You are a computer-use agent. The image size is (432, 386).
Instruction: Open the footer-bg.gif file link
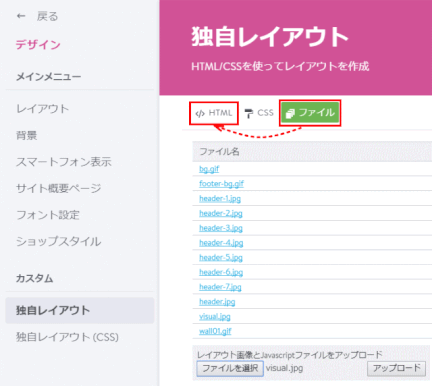coord(221,184)
